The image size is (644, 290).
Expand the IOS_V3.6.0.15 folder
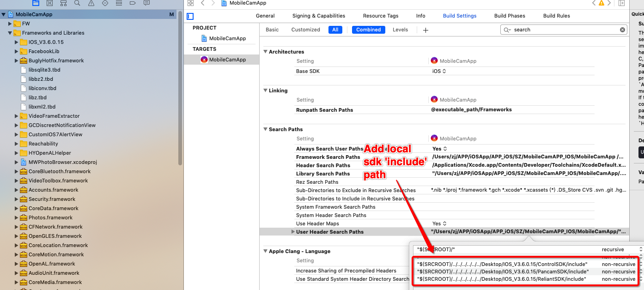(x=17, y=42)
